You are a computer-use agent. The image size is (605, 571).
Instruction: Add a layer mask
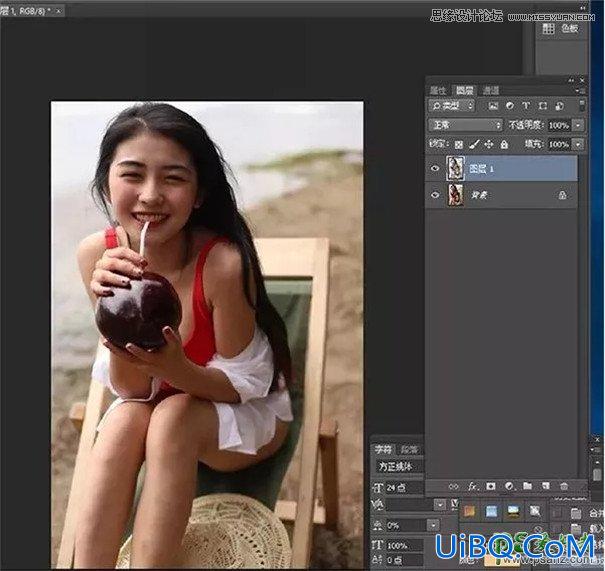(491, 487)
